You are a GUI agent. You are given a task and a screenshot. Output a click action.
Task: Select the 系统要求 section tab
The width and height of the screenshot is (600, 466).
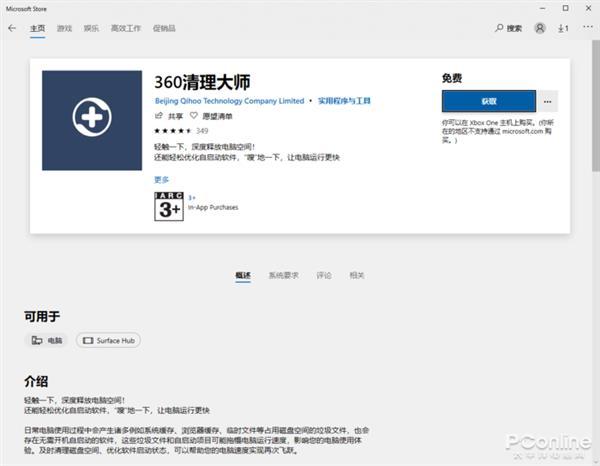click(x=284, y=275)
